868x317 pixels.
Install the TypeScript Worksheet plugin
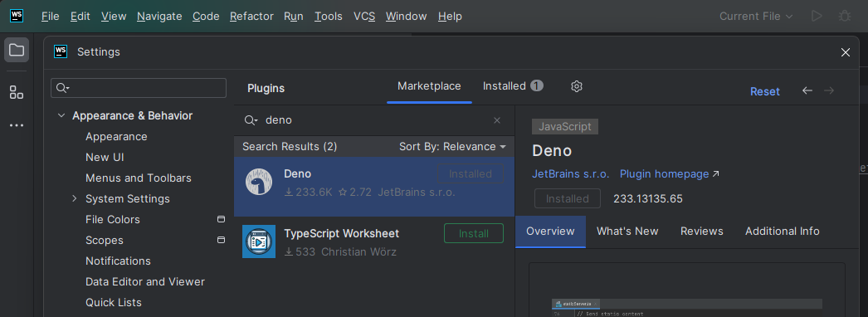pyautogui.click(x=474, y=233)
